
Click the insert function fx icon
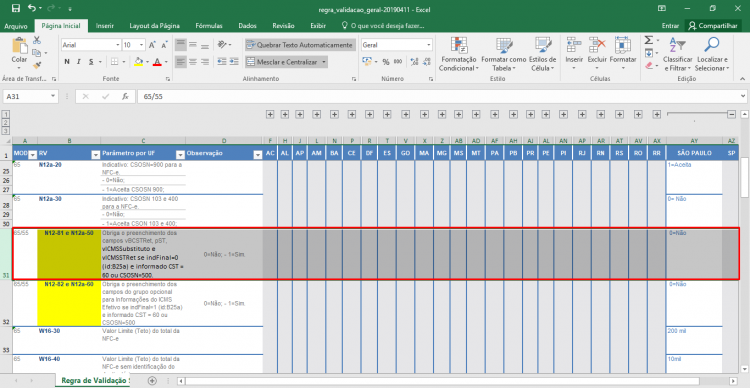[125, 96]
